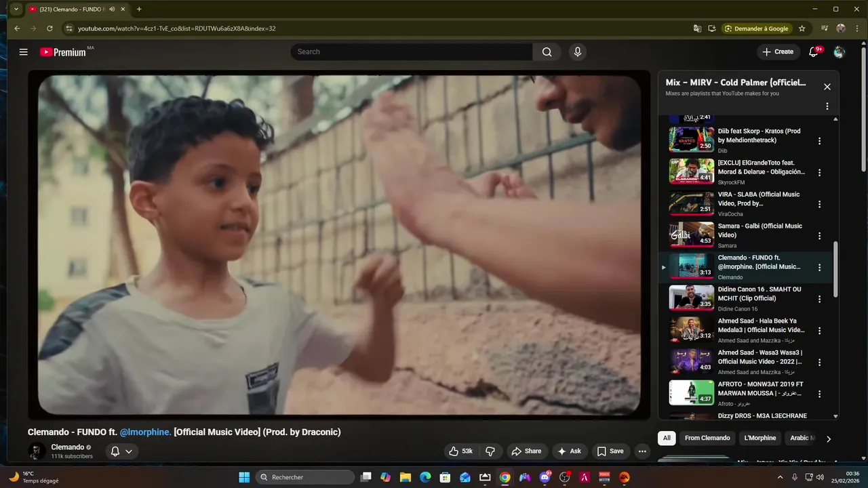Open Chrome three-dot menu
The height and width of the screenshot is (488, 868).
pyautogui.click(x=856, y=28)
